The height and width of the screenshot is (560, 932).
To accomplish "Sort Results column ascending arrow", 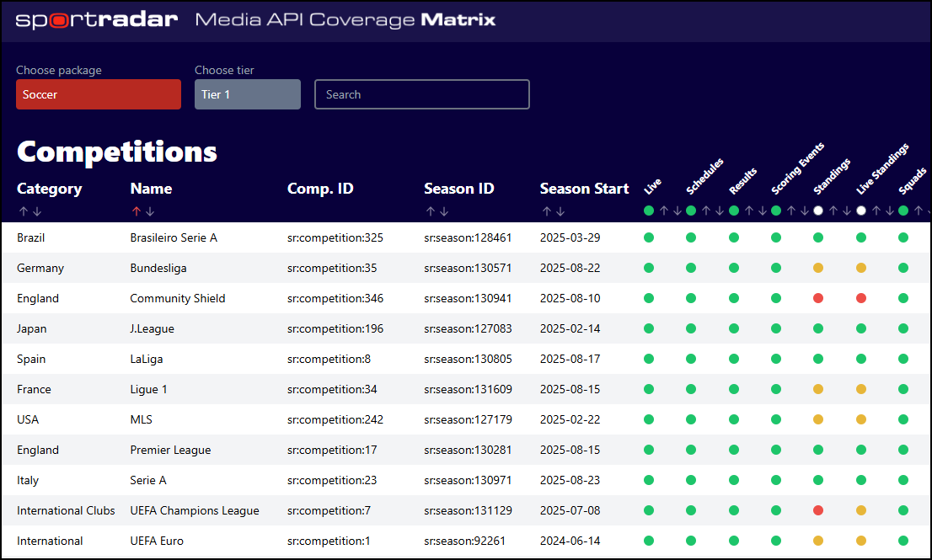I will pyautogui.click(x=749, y=211).
